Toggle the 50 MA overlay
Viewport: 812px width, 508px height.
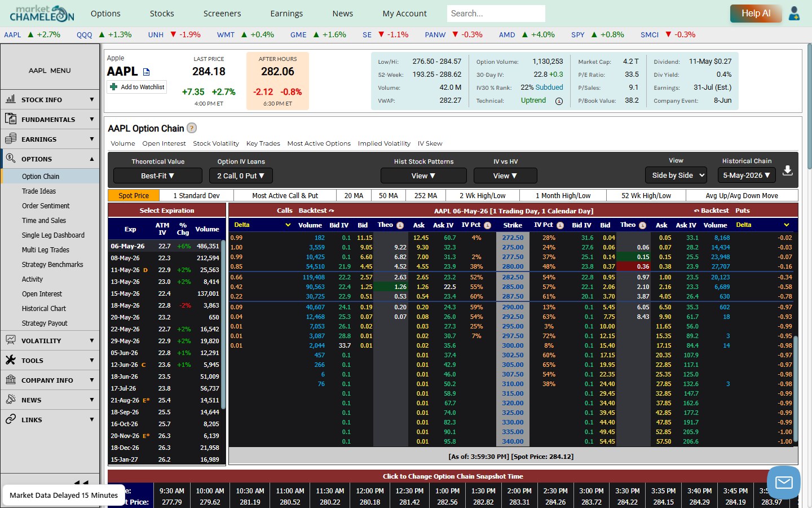388,195
